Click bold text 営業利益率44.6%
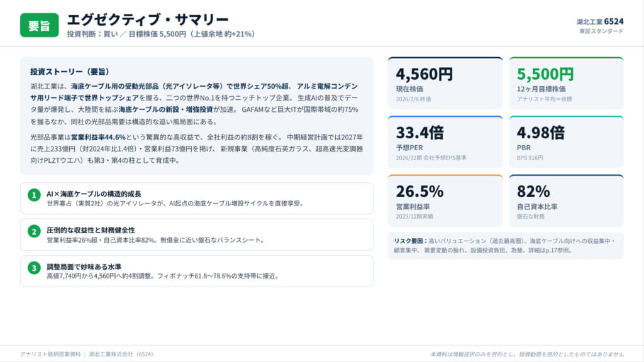This screenshot has width=644, height=362. 98,137
